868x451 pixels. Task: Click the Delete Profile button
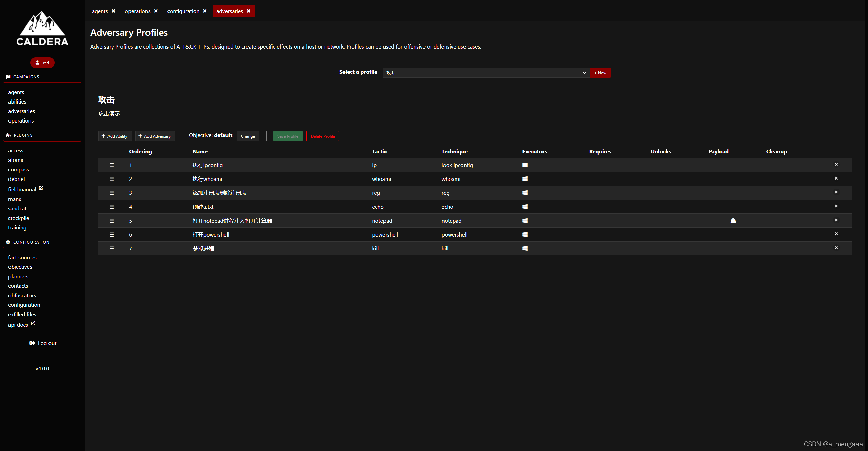pos(322,136)
